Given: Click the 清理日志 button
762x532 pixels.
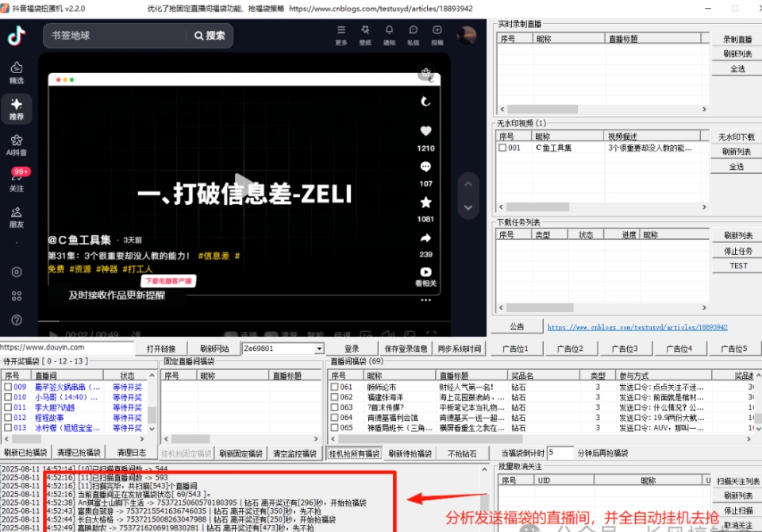Looking at the screenshot, I should 132,453.
